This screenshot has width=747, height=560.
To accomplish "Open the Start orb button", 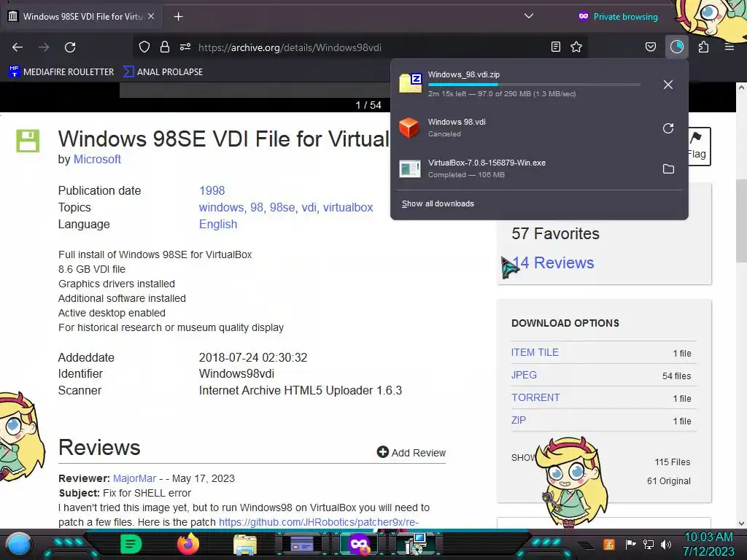I will click(19, 544).
